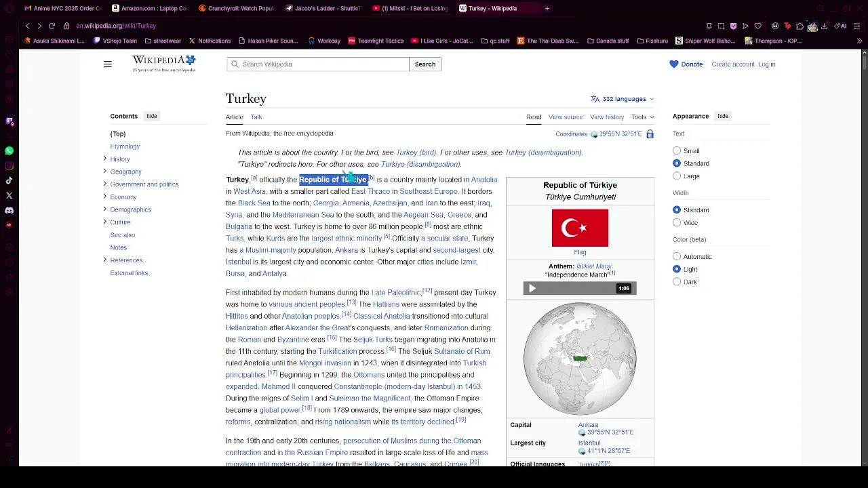Image resolution: width=868 pixels, height=488 pixels.
Task: Click the page protection padlock icon
Action: 650,134
